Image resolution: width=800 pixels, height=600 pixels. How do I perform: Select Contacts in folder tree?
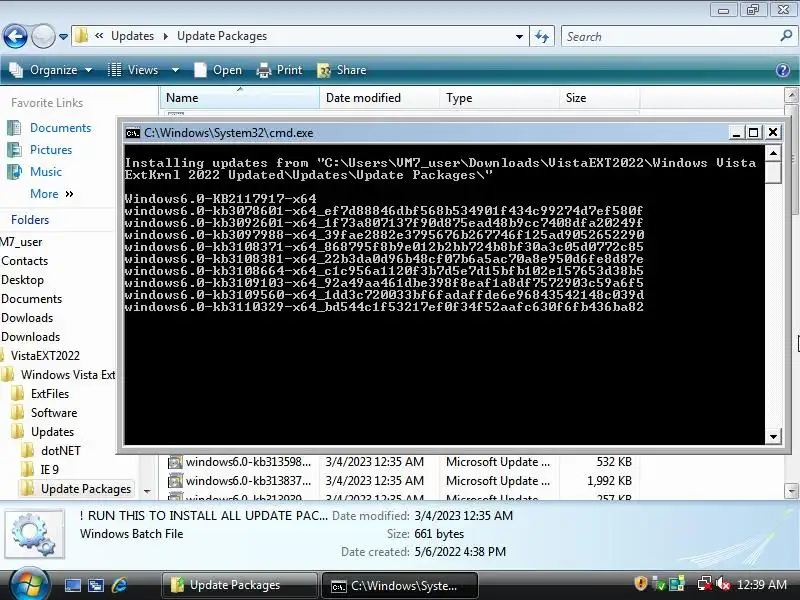tap(24, 261)
